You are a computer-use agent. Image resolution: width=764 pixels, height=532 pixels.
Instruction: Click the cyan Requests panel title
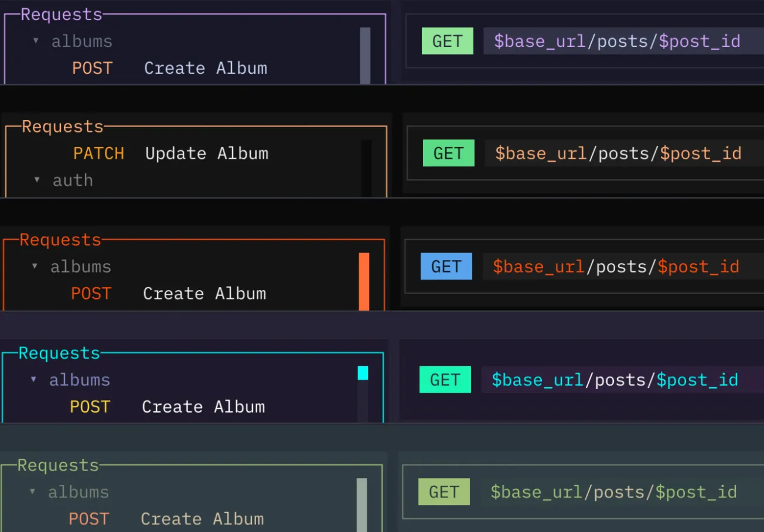click(59, 353)
